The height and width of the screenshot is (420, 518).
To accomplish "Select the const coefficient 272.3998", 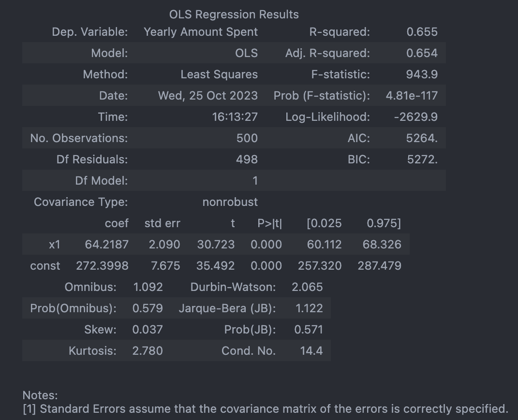I will click(102, 266).
